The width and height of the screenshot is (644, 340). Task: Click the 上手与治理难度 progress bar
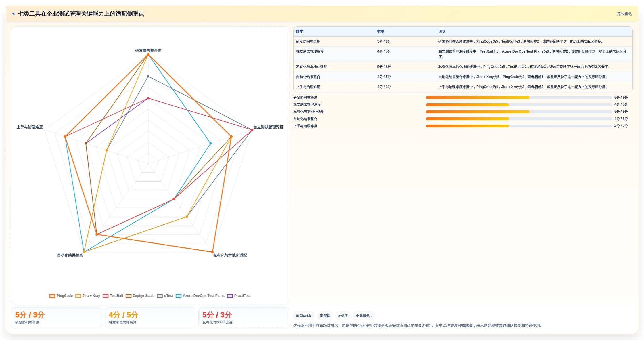[x=519, y=126]
